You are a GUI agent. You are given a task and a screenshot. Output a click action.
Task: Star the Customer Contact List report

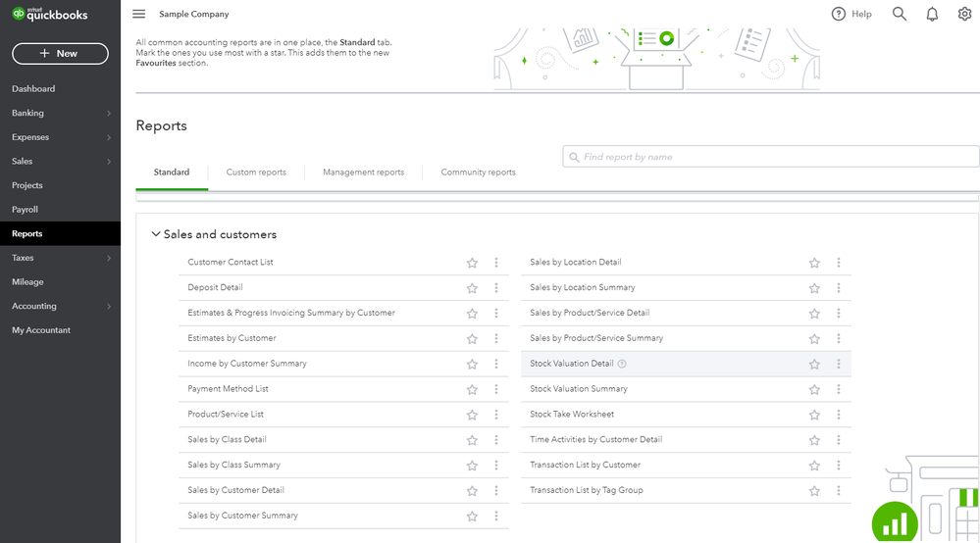(472, 263)
